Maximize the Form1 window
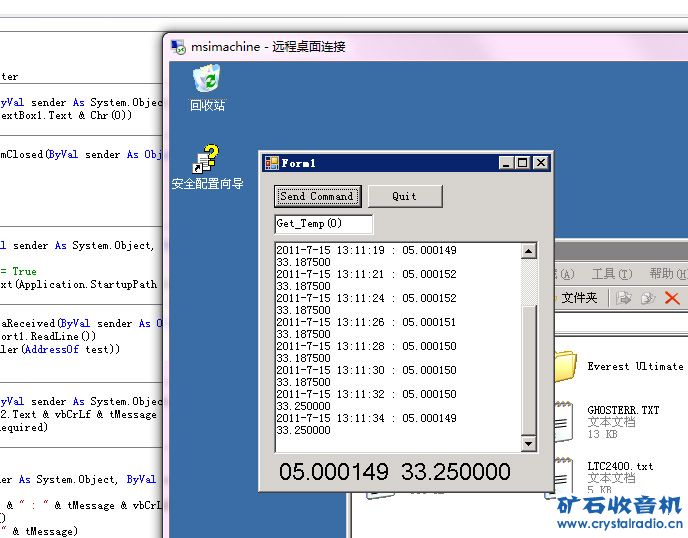Screen dimensions: 688x538 coord(523,163)
